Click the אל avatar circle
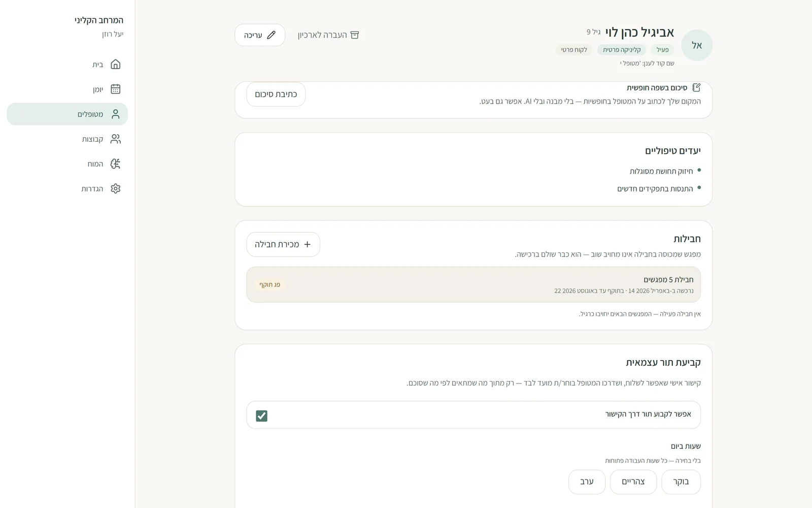812x508 pixels. (x=697, y=45)
